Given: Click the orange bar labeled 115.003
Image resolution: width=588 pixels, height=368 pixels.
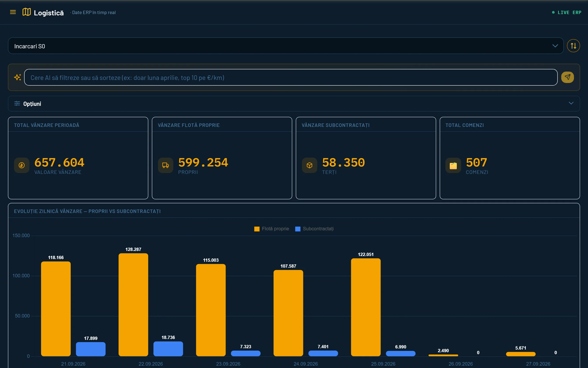Looking at the screenshot, I should [211, 310].
